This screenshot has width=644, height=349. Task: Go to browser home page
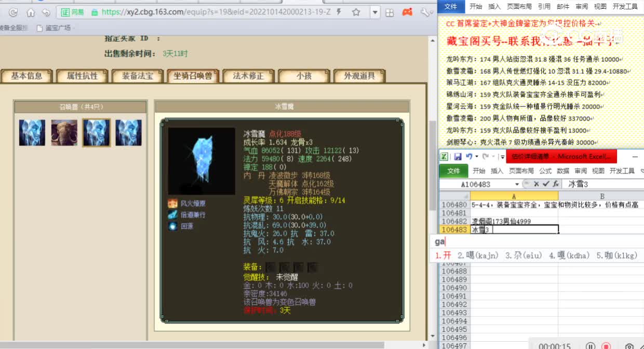(x=31, y=12)
